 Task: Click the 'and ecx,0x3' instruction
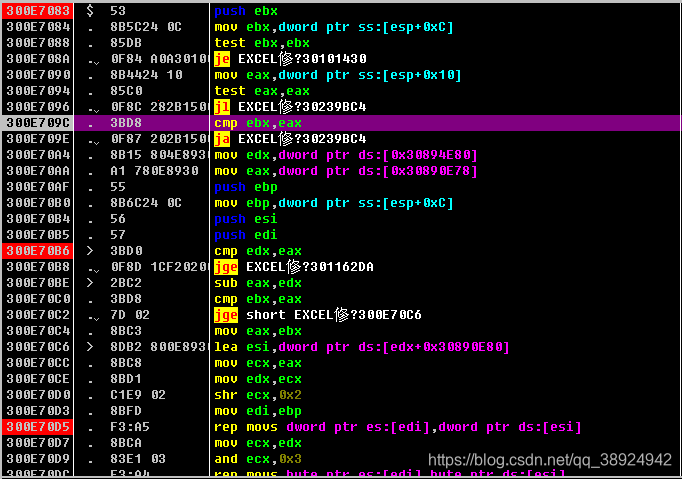coord(258,459)
